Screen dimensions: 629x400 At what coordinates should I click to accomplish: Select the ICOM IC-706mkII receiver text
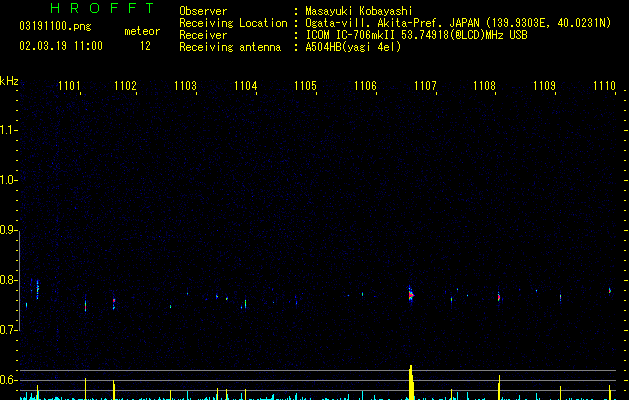tap(416, 35)
